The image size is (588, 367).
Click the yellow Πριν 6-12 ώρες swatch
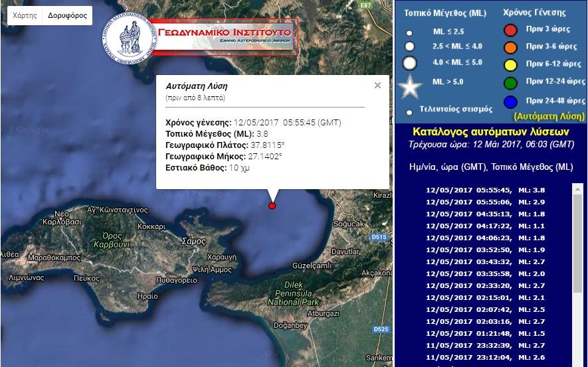tap(510, 64)
